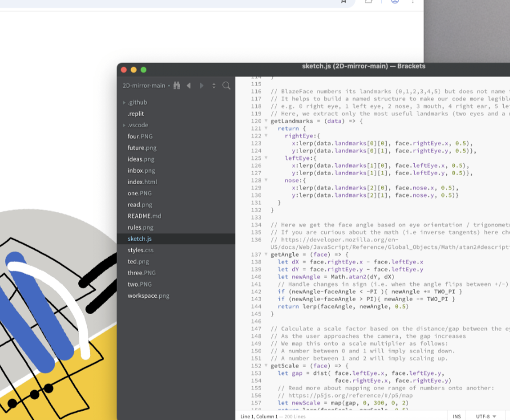Toggle the split-editor view icon
This screenshot has height=420, width=510.
[x=214, y=85]
